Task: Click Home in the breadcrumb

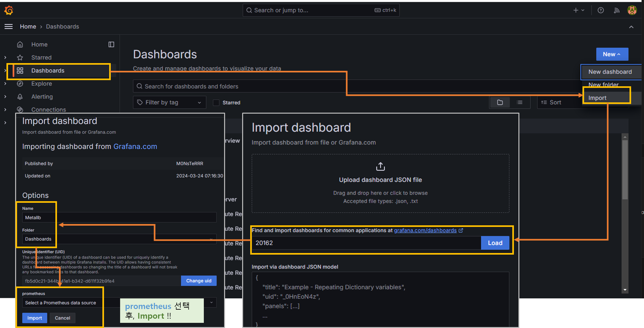Action: [x=28, y=27]
